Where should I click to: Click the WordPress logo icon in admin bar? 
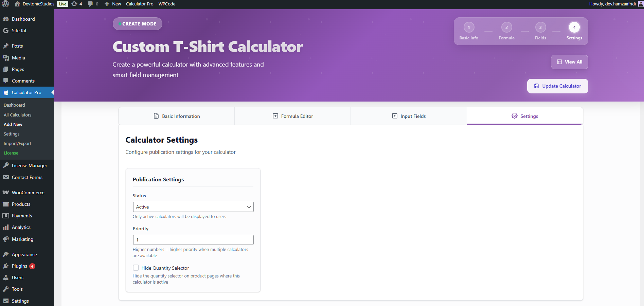pyautogui.click(x=6, y=4)
